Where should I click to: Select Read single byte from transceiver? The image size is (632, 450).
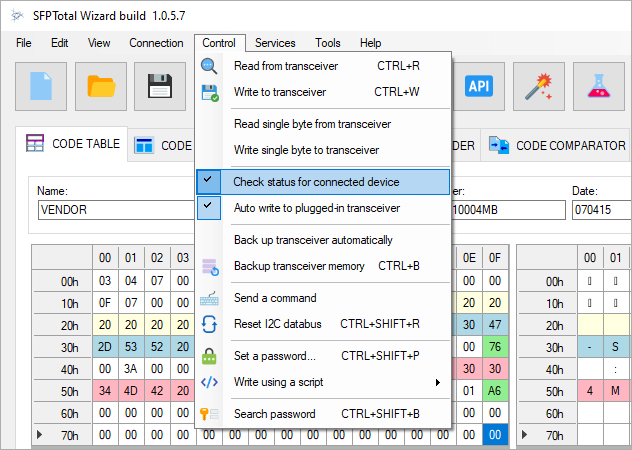coord(323,124)
